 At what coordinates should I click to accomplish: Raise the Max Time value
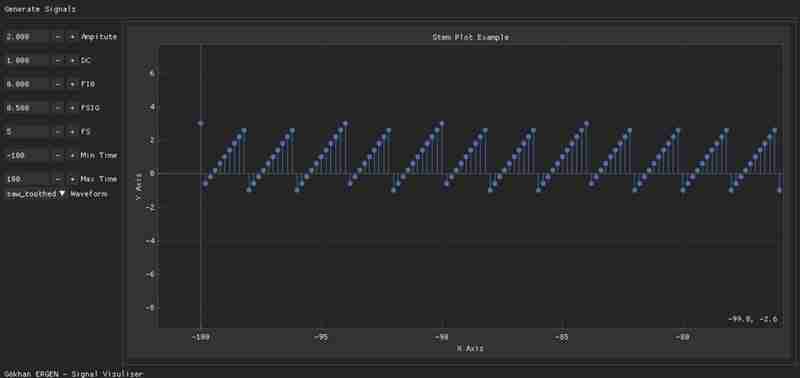(x=72, y=179)
